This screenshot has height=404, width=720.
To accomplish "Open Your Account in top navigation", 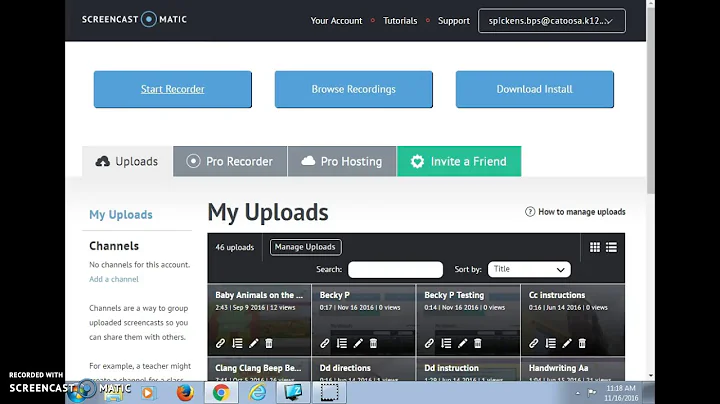I will [x=336, y=21].
